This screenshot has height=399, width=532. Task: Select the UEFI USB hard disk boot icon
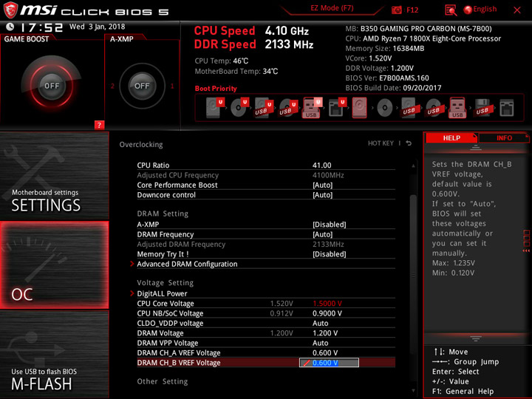point(264,108)
